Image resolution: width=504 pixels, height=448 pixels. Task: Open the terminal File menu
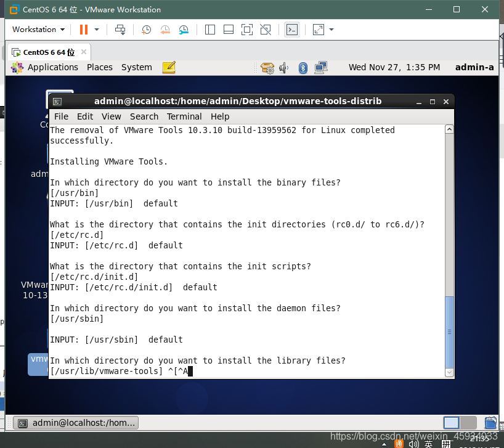click(61, 116)
